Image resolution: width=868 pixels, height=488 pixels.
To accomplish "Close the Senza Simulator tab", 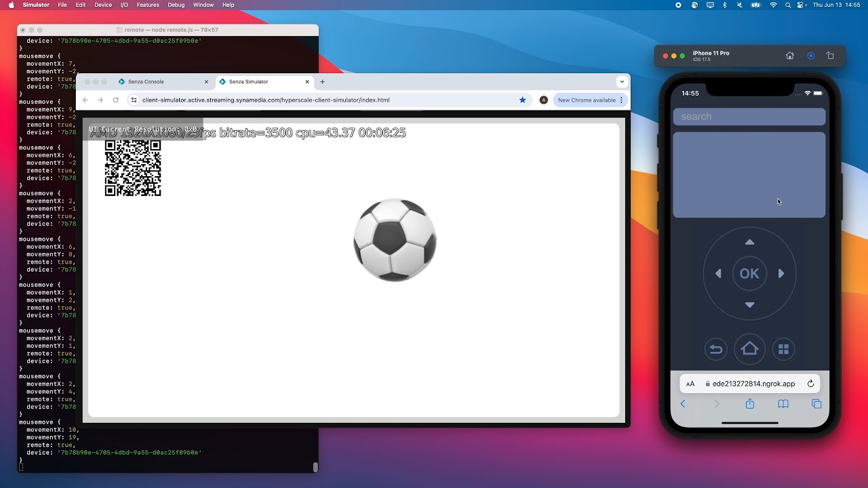I will [x=307, y=81].
